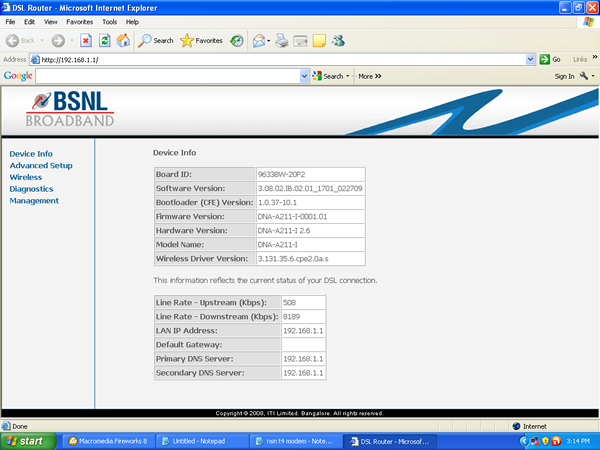Click into the Google toolbar search box
The image size is (600, 450).
[x=168, y=76]
